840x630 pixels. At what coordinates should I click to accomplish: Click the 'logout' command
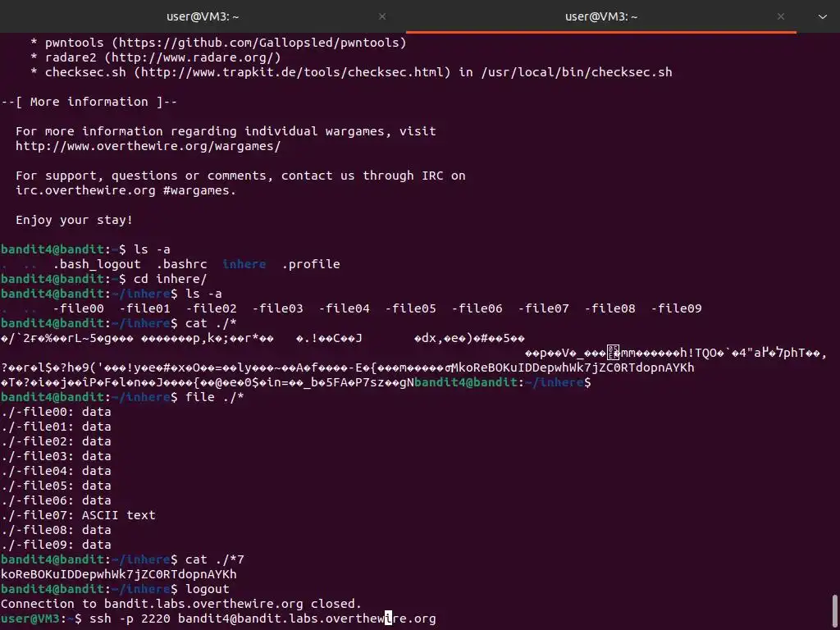[208, 589]
